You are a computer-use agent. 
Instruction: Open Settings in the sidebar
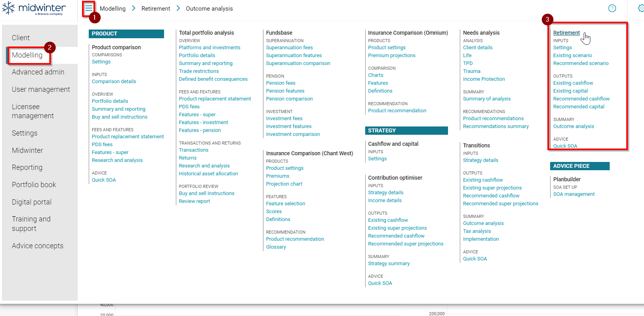point(24,133)
